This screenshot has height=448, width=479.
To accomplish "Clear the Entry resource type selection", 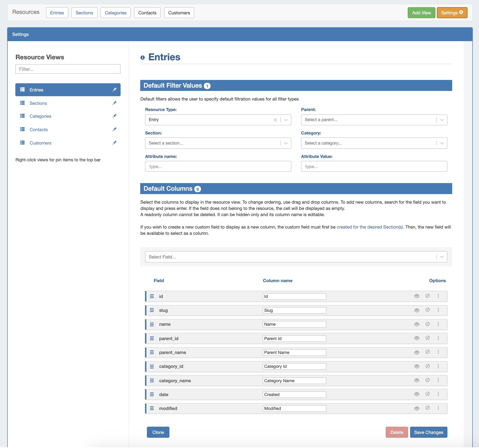I will [275, 120].
